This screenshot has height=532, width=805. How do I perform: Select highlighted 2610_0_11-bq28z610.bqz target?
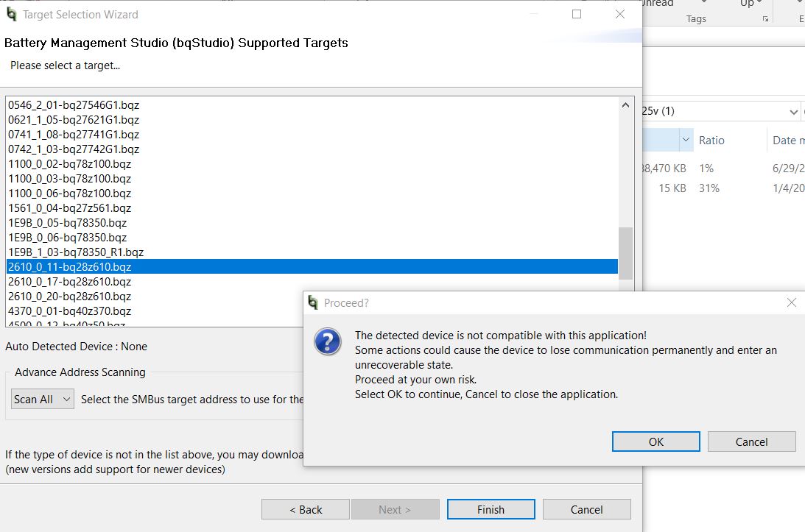[312, 267]
